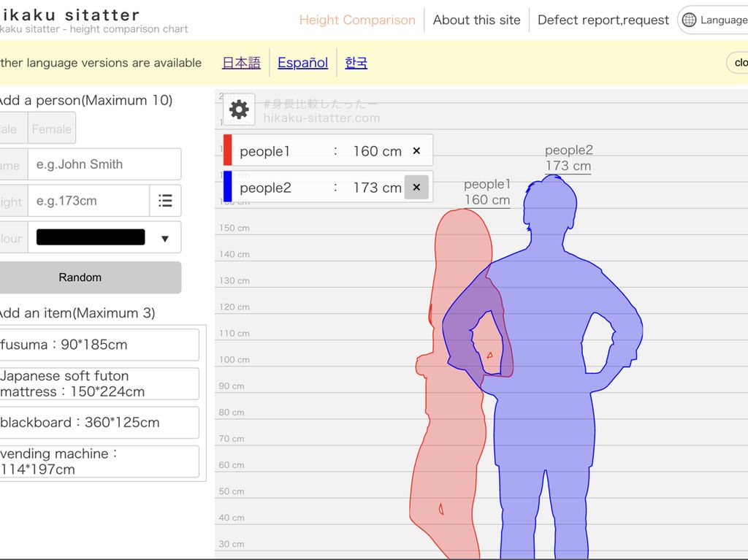Expand the colour dropdown arrow
This screenshot has height=560, width=748.
(164, 238)
